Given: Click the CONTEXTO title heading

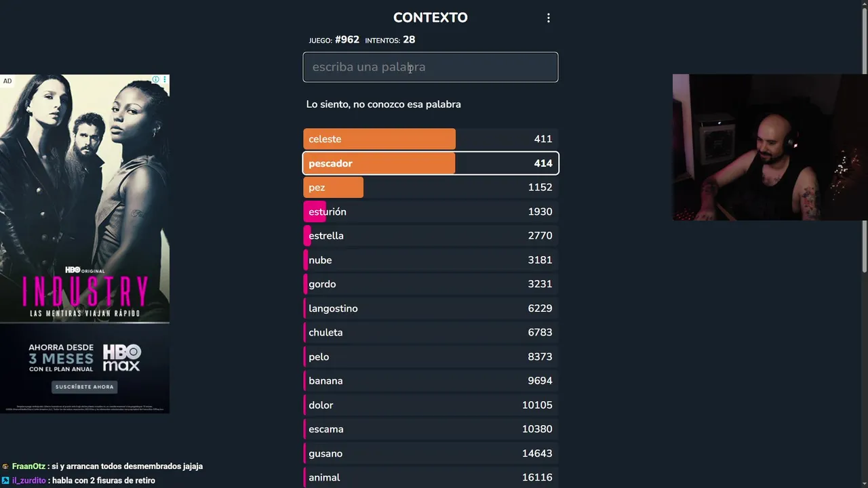Looking at the screenshot, I should [430, 18].
